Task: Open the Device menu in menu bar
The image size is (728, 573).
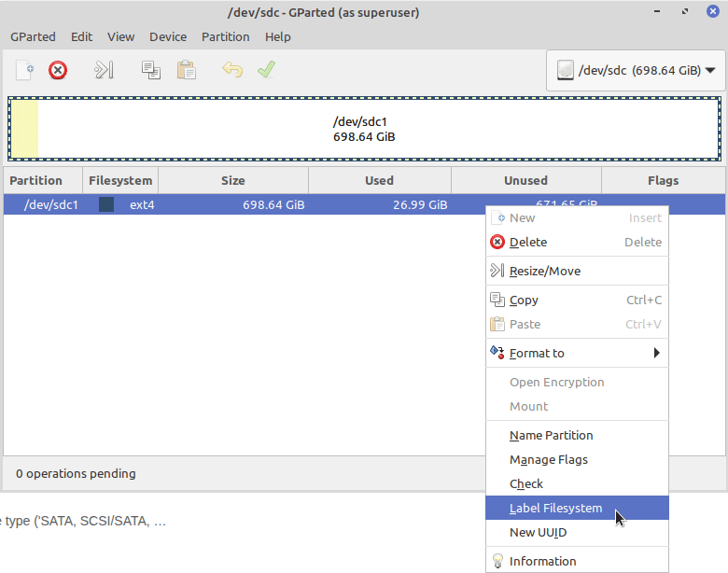Action: click(168, 37)
